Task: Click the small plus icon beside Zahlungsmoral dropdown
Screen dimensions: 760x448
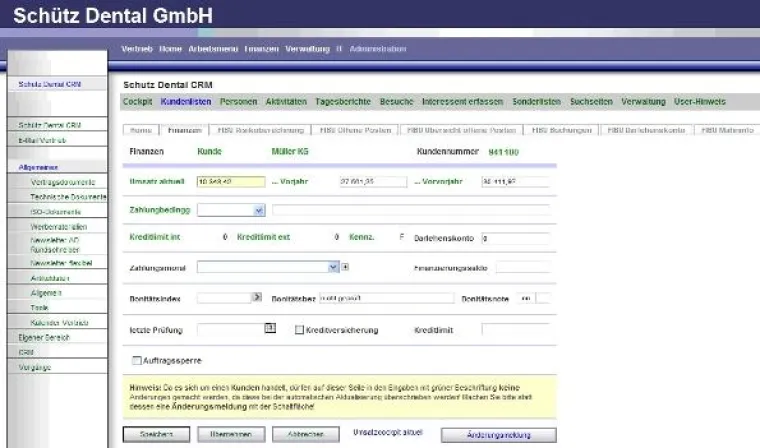Action: [x=345, y=267]
